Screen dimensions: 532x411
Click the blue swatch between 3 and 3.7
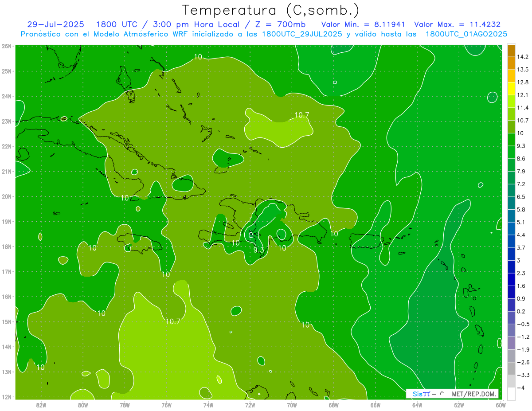point(511,254)
